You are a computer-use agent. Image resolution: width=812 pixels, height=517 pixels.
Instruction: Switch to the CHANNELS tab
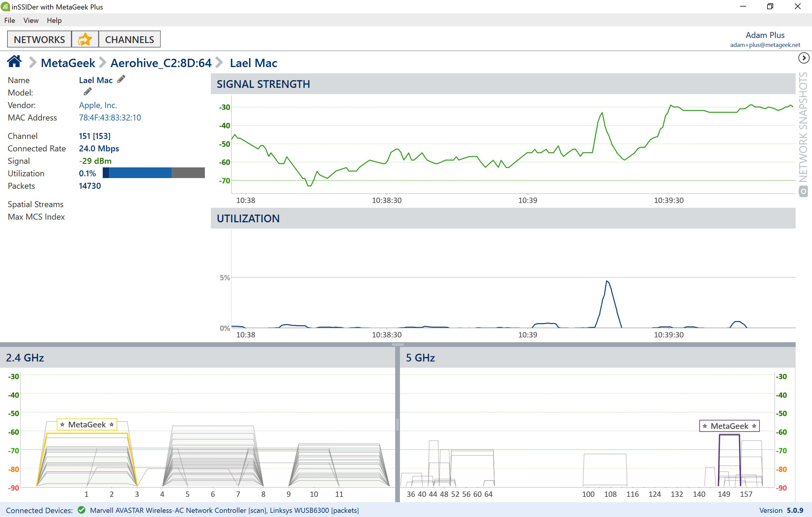(129, 39)
